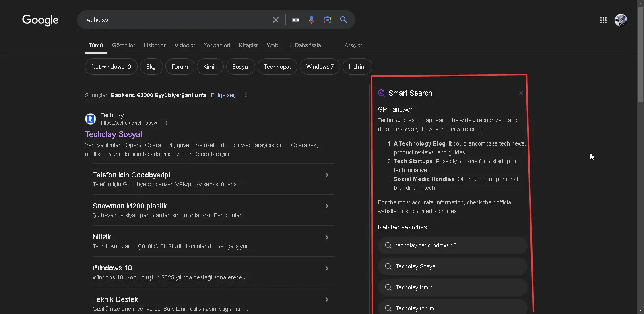Image resolution: width=644 pixels, height=314 pixels.
Task: Open the Araçlar search tools
Action: pyautogui.click(x=353, y=45)
